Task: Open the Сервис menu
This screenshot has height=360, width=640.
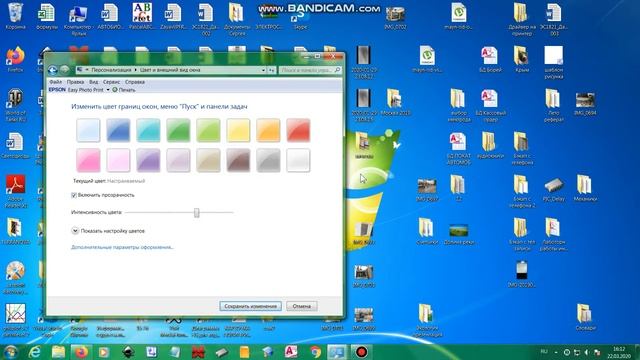Action: pos(111,82)
